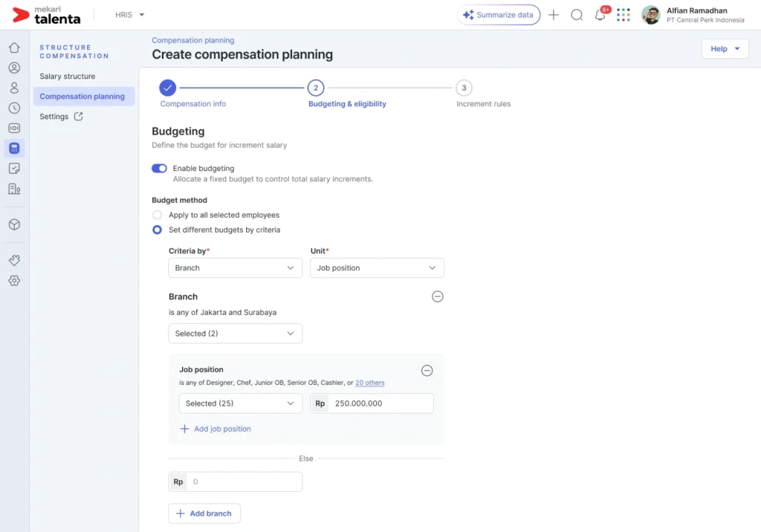Image resolution: width=761 pixels, height=532 pixels.
Task: Click the Summarize data button
Action: point(499,15)
